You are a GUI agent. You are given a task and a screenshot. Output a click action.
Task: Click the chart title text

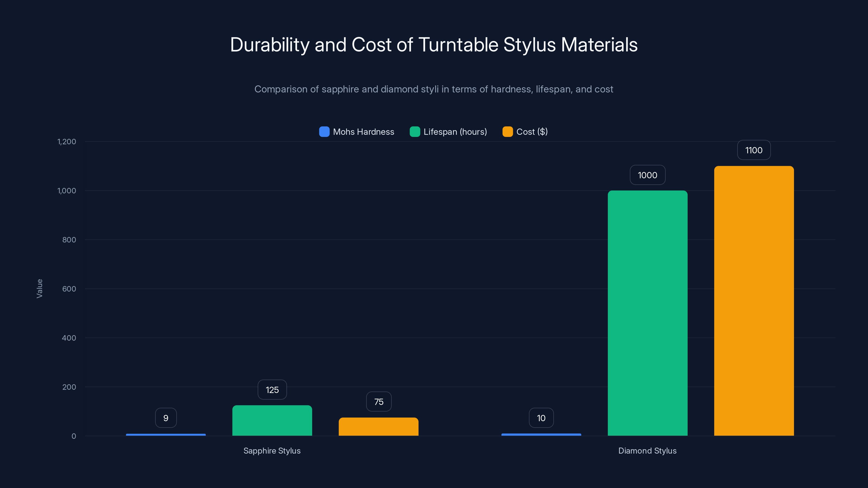coord(434,44)
